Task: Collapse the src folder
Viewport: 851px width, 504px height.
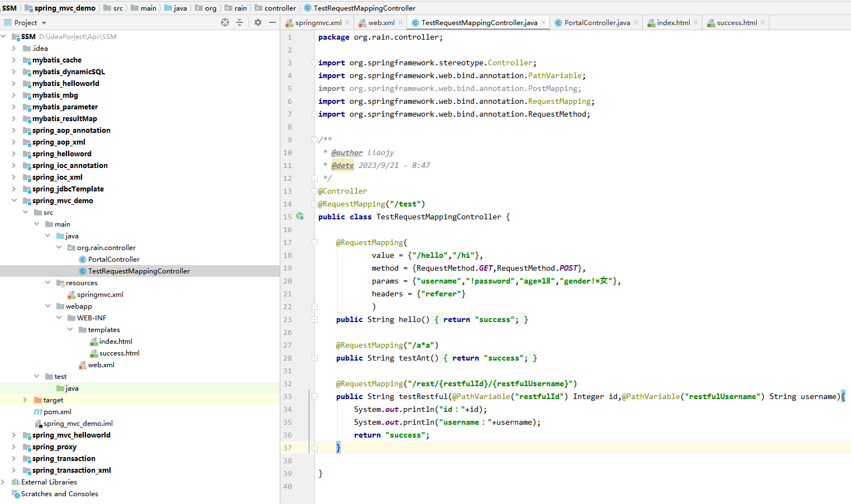Action: (25, 213)
